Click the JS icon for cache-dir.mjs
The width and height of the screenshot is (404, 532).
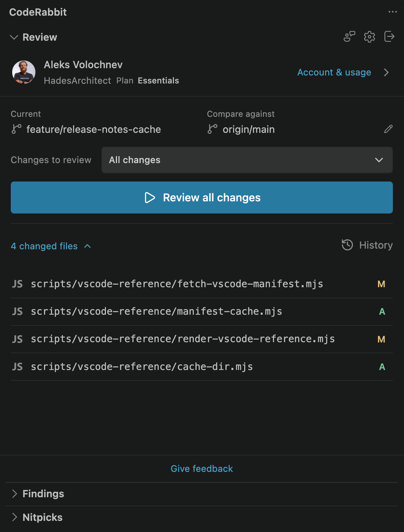(17, 367)
